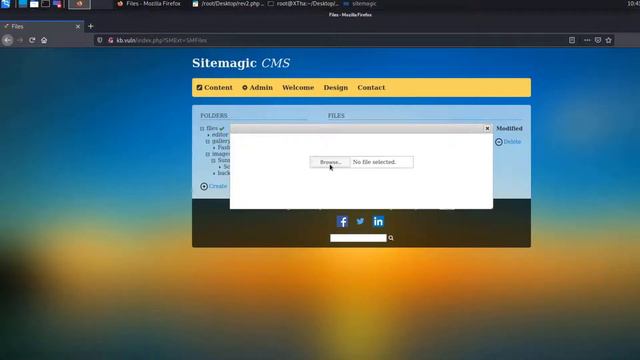Click the Twitter icon

(x=360, y=221)
